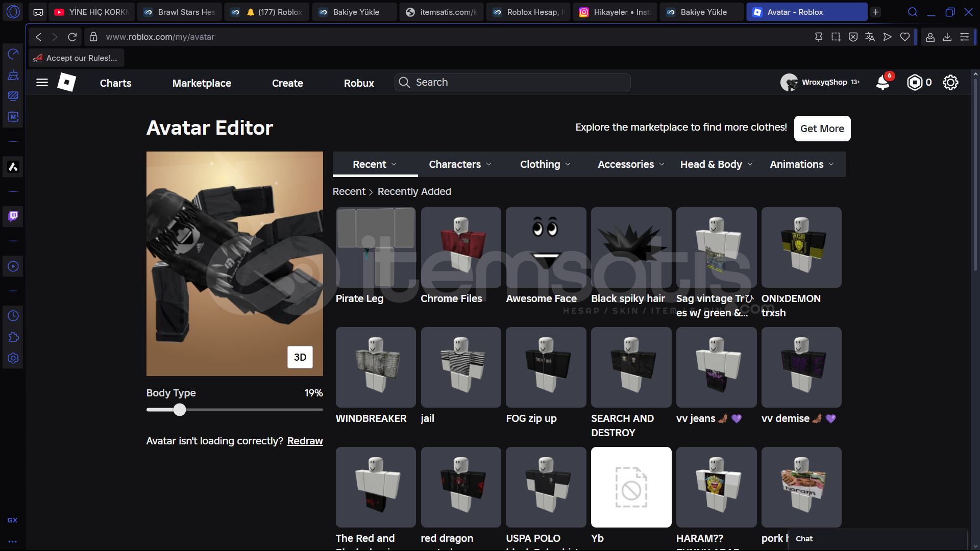This screenshot has width=980, height=551.
Task: Open the Create page
Action: (287, 83)
